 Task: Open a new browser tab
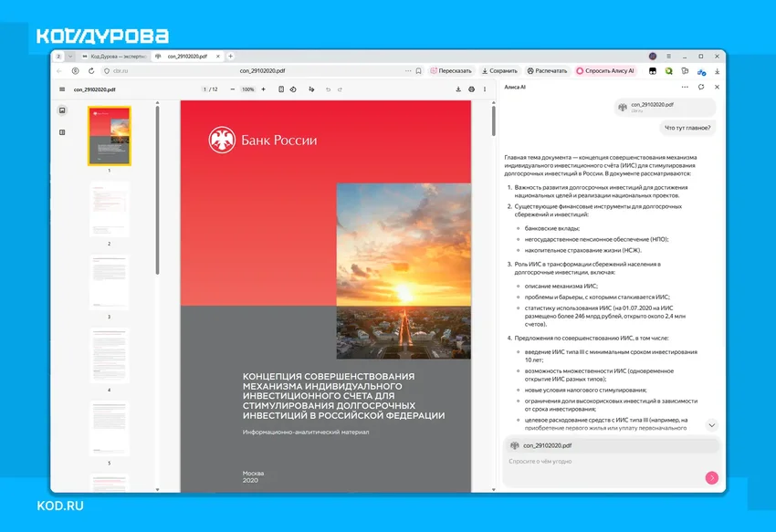click(x=231, y=57)
